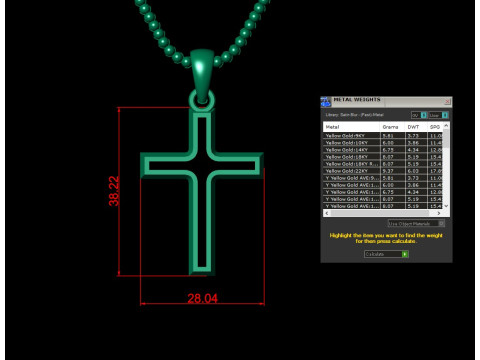The image size is (480, 360).
Task: Click the metal list scroll down arrow
Action: tap(446, 206)
